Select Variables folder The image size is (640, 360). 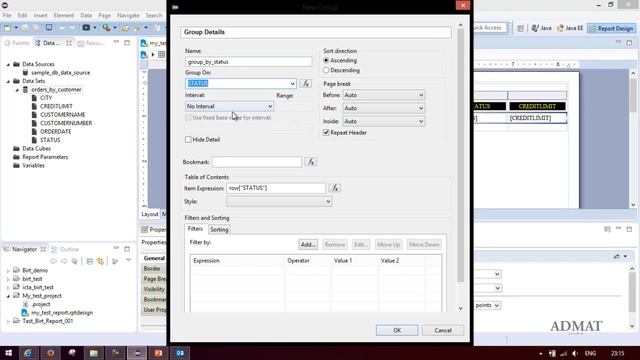click(33, 165)
